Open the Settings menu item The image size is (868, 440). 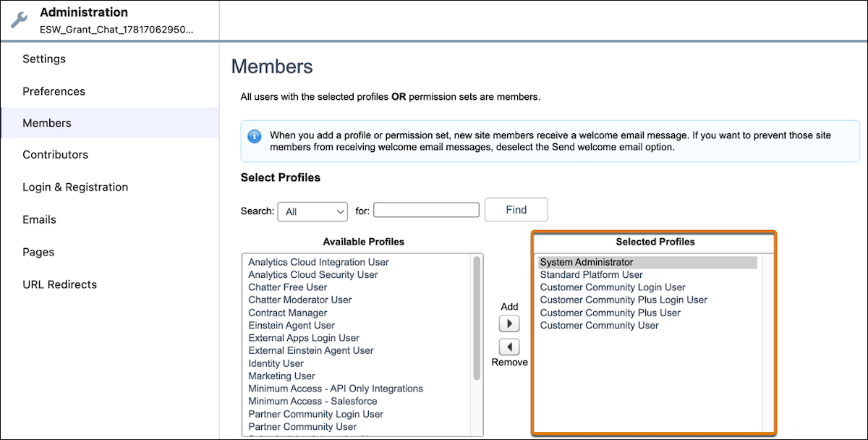44,59
